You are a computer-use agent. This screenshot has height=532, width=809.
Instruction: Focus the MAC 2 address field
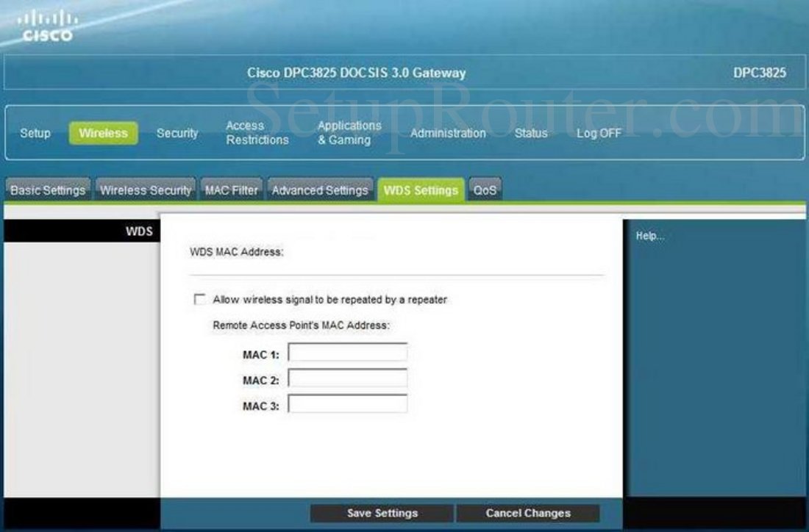tap(347, 379)
